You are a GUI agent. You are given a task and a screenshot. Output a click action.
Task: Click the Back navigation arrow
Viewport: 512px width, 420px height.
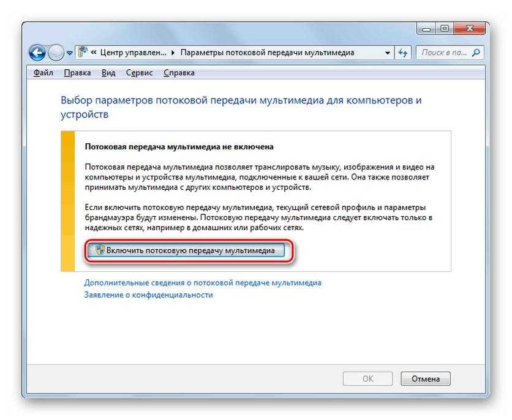[x=37, y=53]
